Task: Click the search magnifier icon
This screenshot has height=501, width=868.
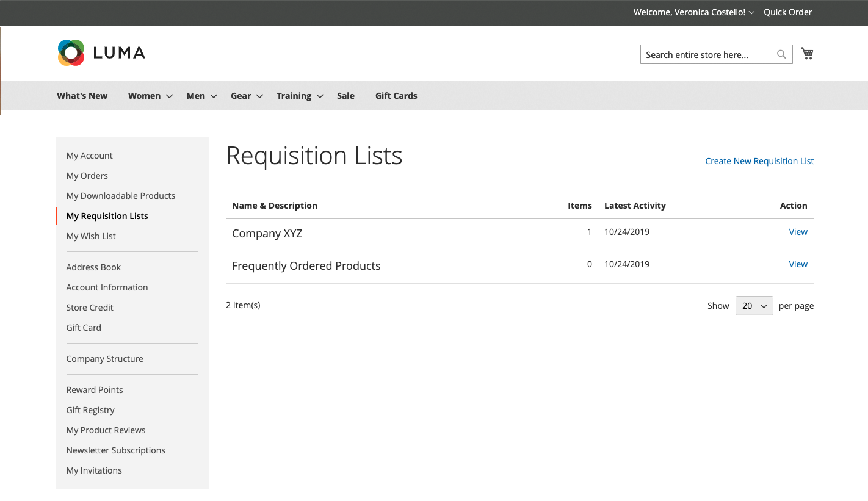Action: pyautogui.click(x=781, y=54)
